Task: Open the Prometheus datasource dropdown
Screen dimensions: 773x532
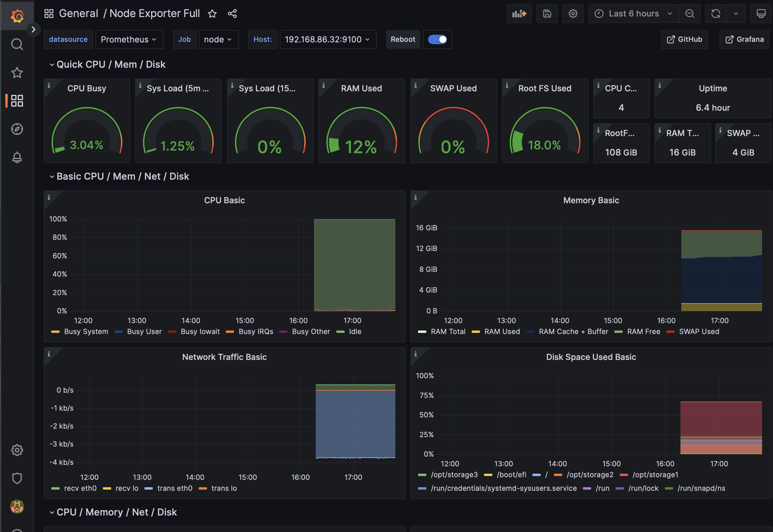Action: (129, 39)
